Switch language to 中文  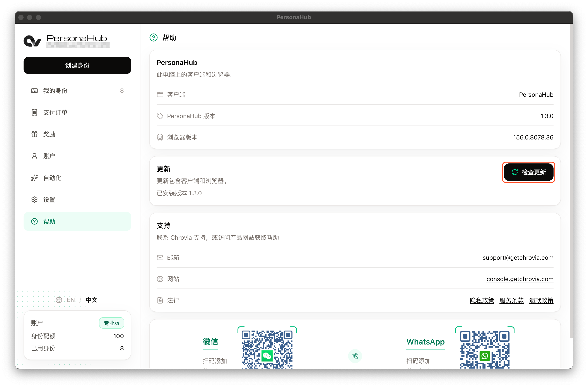91,300
